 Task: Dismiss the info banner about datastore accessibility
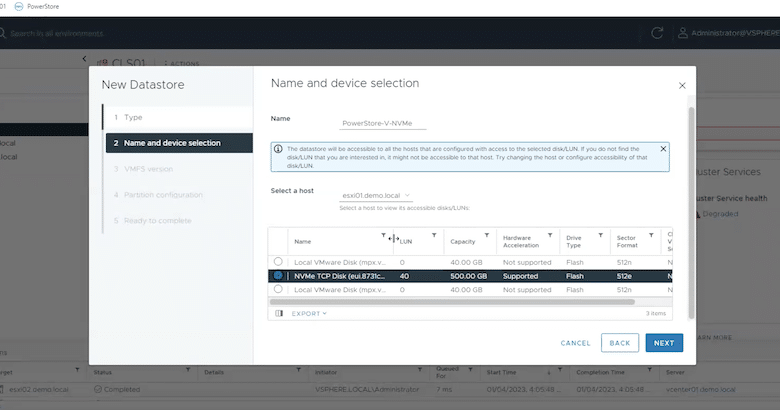[663, 149]
